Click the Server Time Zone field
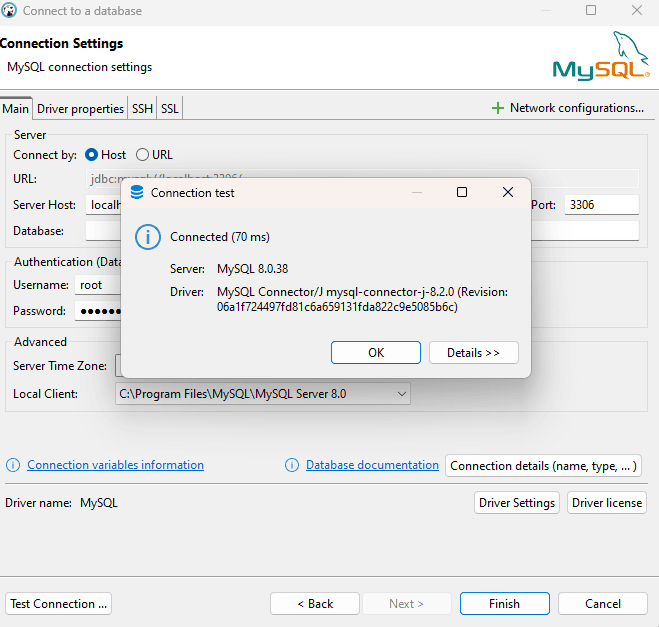This screenshot has height=627, width=659. click(x=118, y=366)
